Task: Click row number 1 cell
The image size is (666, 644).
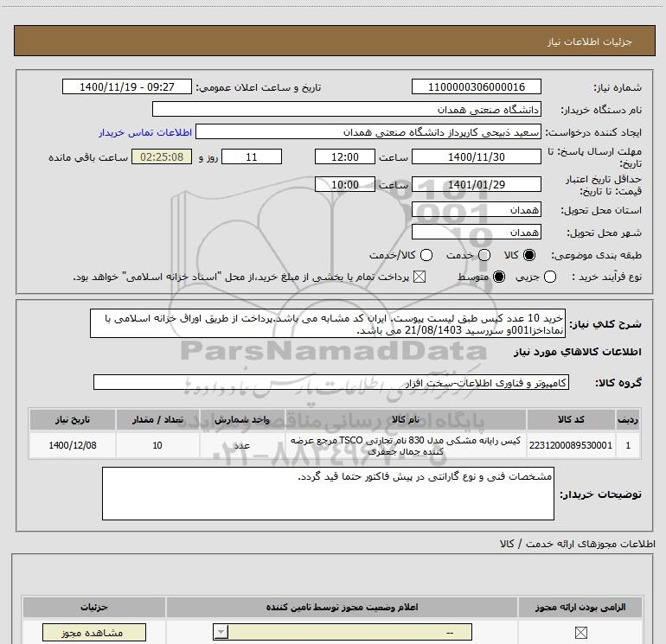Action: [627, 445]
